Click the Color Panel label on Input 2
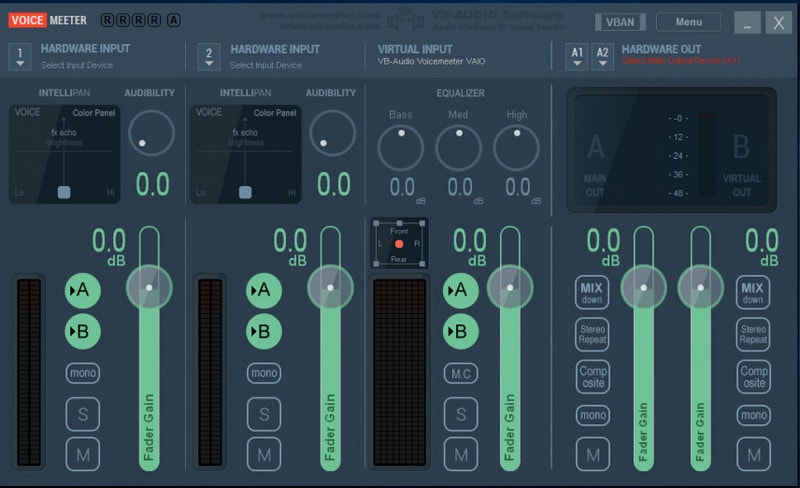 [x=275, y=113]
